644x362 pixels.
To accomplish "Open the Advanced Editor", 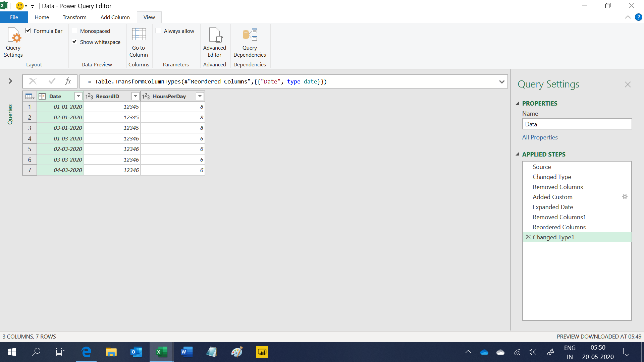I will click(214, 42).
